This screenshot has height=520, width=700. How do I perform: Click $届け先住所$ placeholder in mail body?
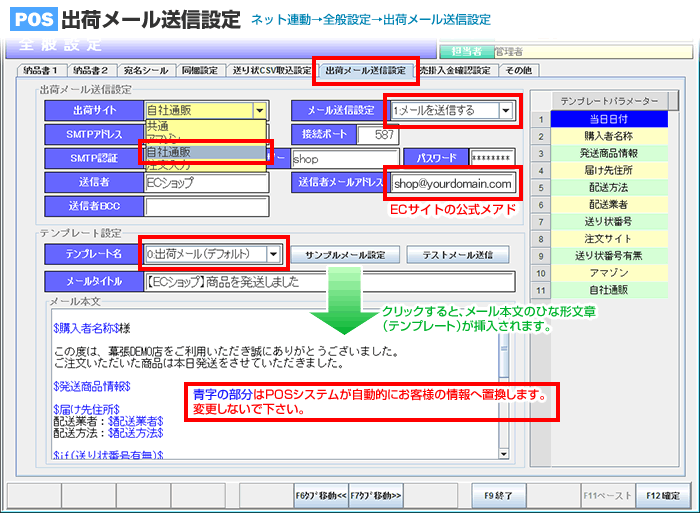pos(86,409)
